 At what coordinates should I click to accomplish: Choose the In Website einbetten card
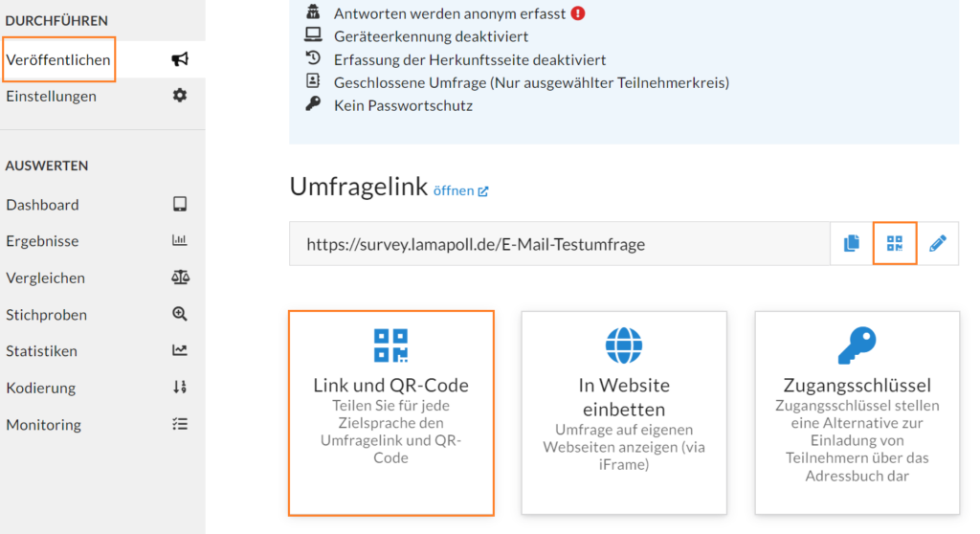(624, 413)
